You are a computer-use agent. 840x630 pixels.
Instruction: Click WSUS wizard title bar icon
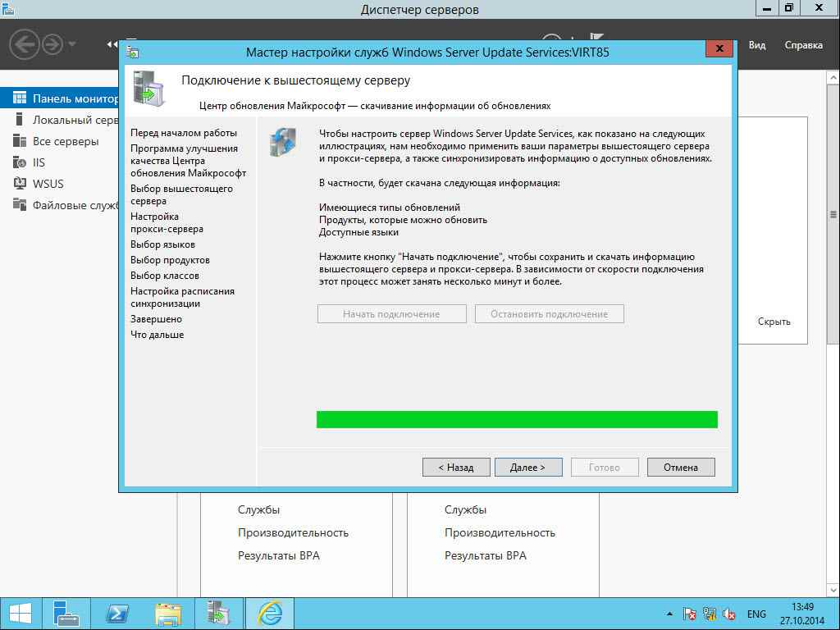(132, 52)
